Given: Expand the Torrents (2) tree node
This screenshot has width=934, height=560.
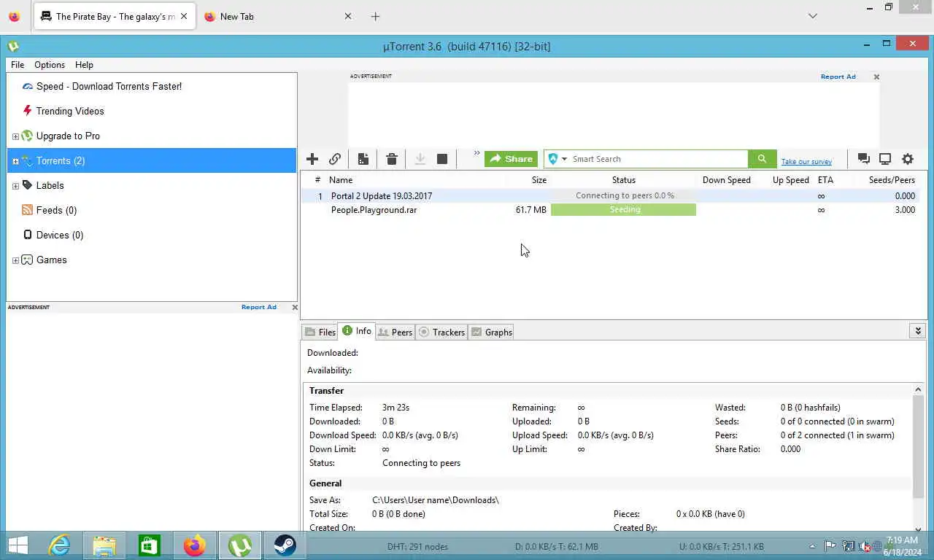Looking at the screenshot, I should click(15, 161).
